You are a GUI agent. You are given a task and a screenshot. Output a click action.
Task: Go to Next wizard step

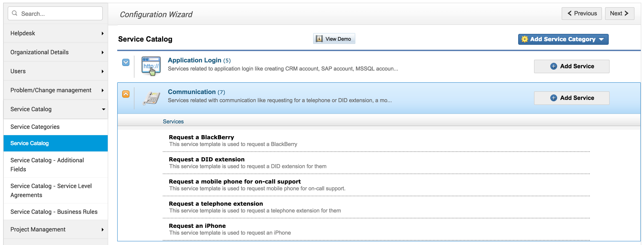coord(619,13)
